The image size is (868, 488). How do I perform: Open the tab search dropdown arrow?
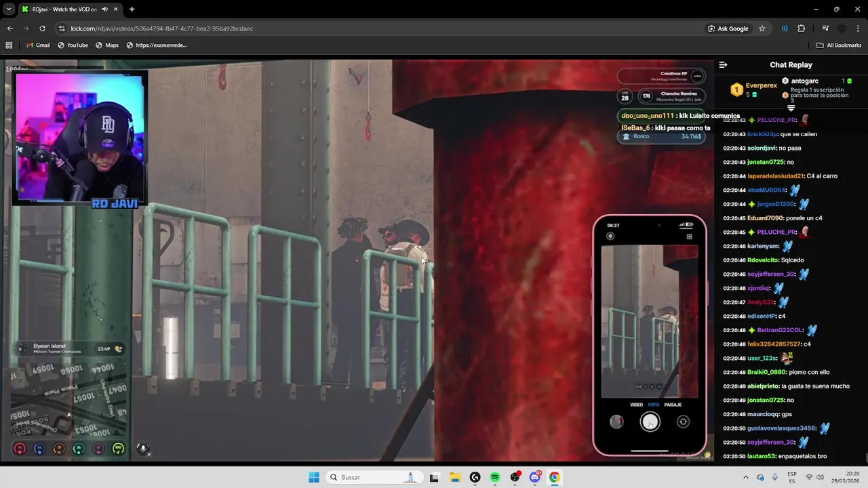[x=9, y=9]
